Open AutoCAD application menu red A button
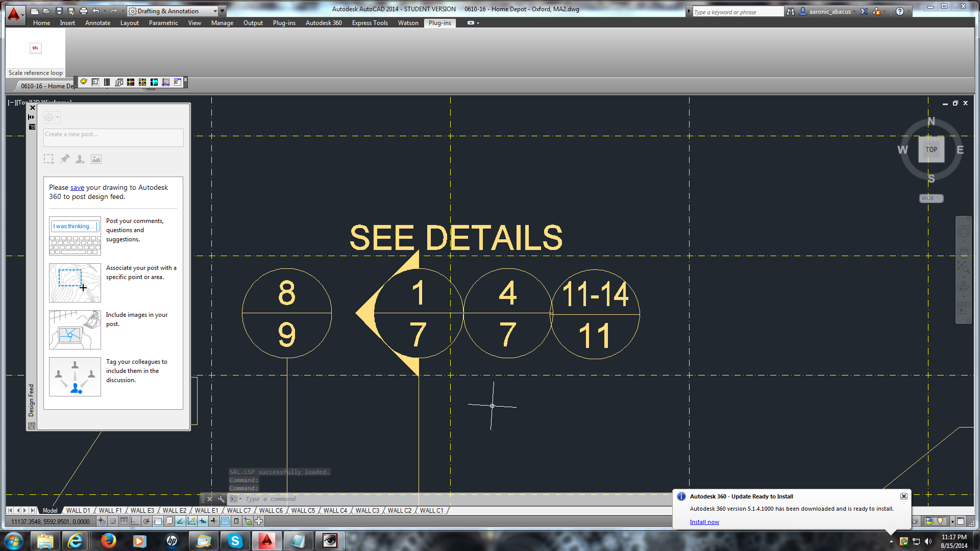980x551 pixels. (14, 13)
